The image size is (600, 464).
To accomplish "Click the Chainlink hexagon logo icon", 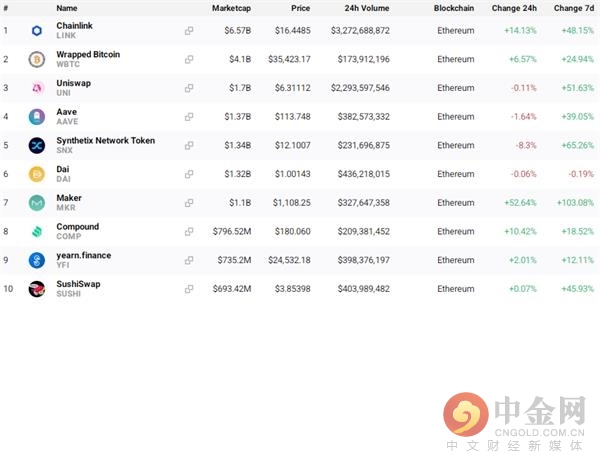I will coord(37,31).
